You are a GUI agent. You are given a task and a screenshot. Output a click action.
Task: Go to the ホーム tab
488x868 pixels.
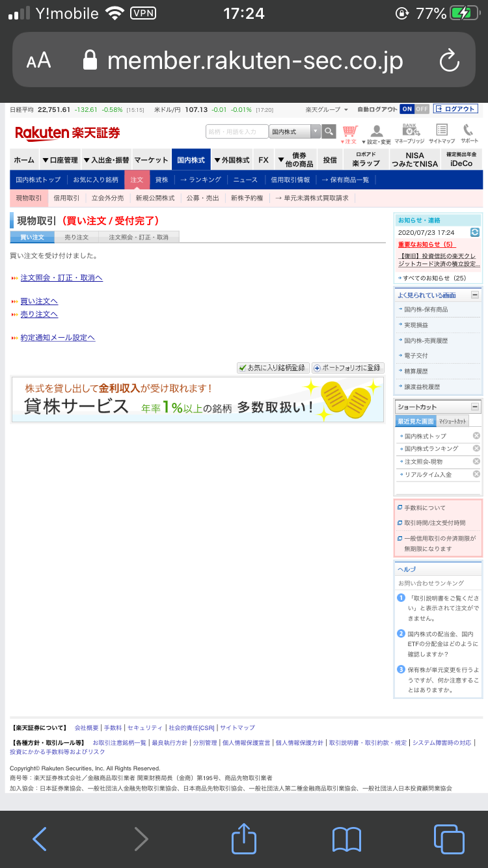(24, 159)
